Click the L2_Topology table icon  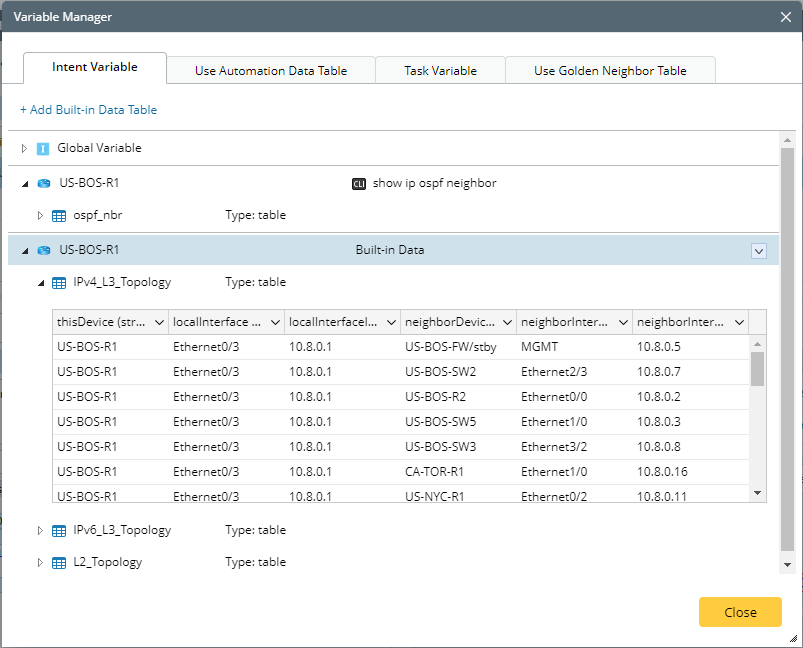click(59, 563)
